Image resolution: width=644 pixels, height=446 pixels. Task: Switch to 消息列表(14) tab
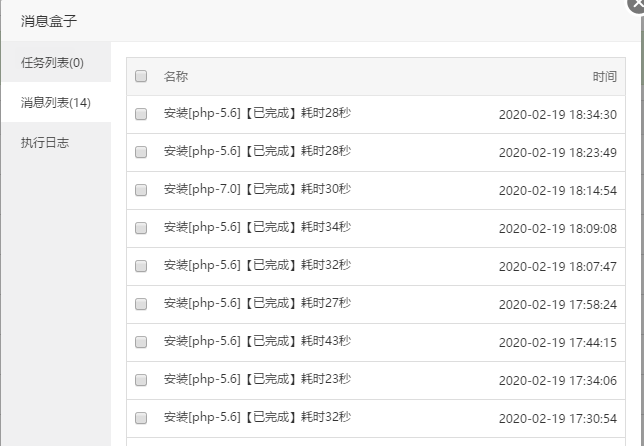coord(55,103)
